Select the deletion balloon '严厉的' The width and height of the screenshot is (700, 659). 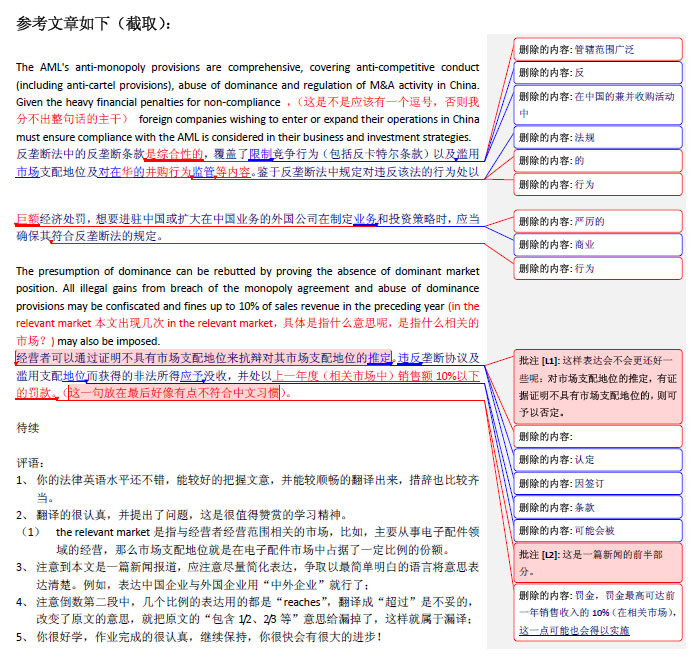(598, 221)
